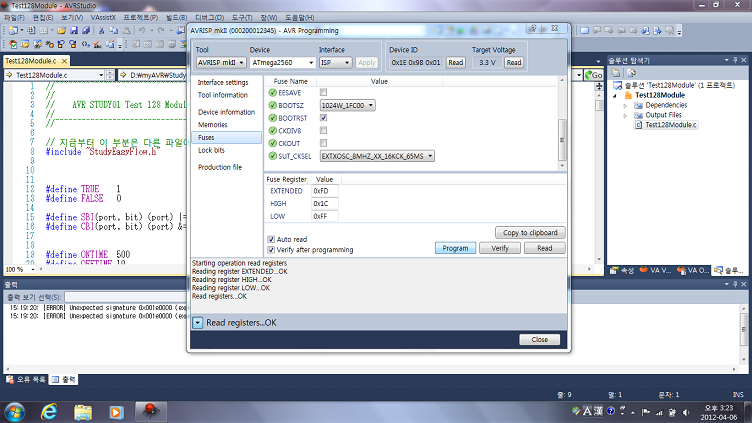Open Windows Media Player from taskbar
Viewport: 752px width, 423px height.
point(116,411)
